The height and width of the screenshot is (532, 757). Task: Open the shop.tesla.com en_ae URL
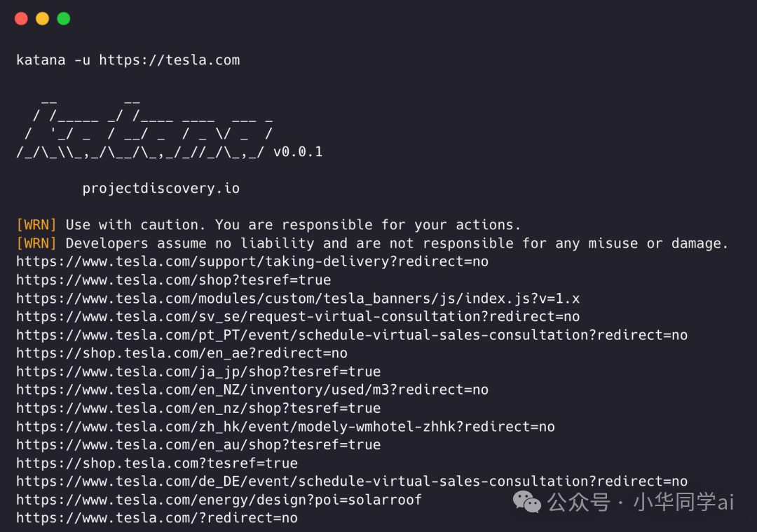point(182,353)
